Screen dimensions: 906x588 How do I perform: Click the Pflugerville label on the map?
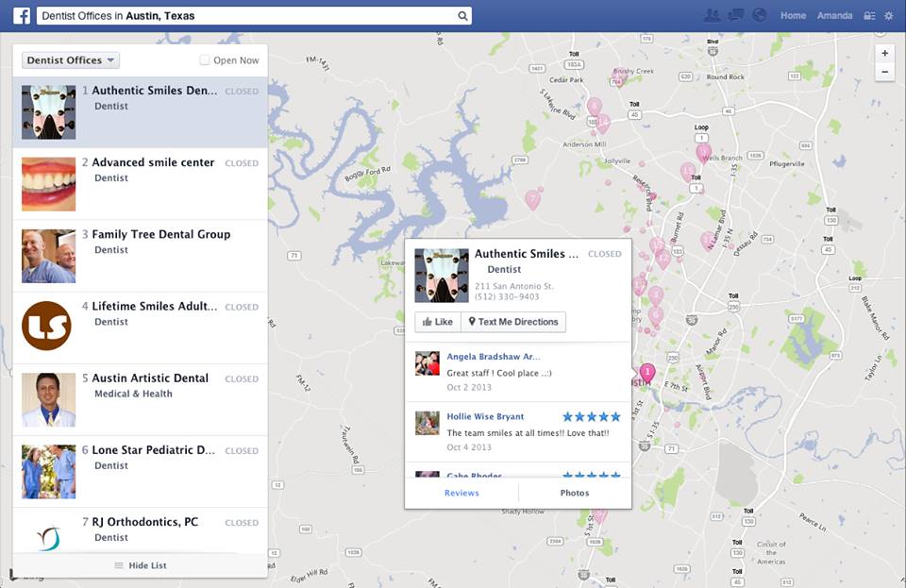click(x=787, y=163)
